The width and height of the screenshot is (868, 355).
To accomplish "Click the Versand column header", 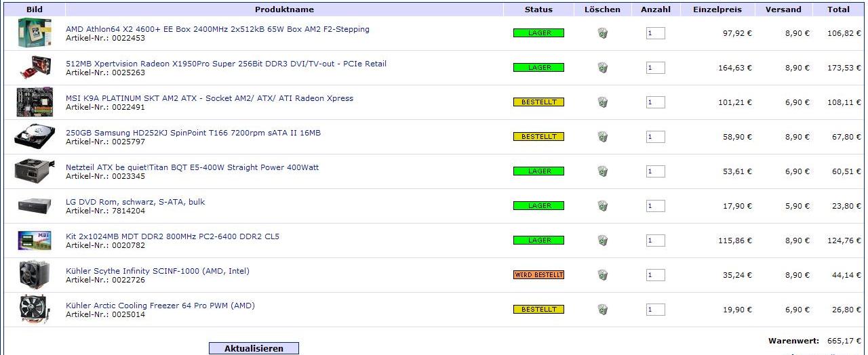I will coord(783,9).
